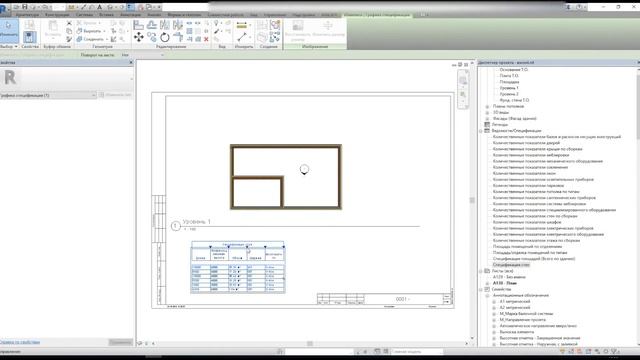
Task: Click the yellow Measure tool icon
Action: tap(242, 25)
